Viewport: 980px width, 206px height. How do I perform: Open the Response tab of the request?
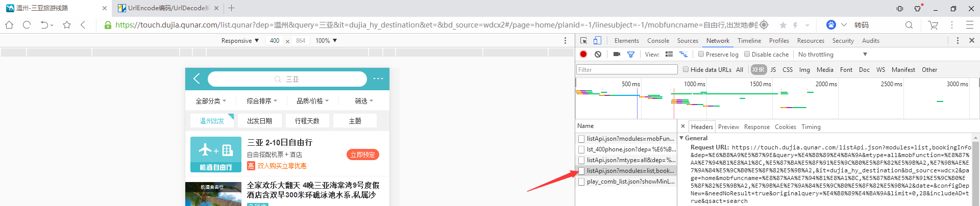[x=756, y=127]
